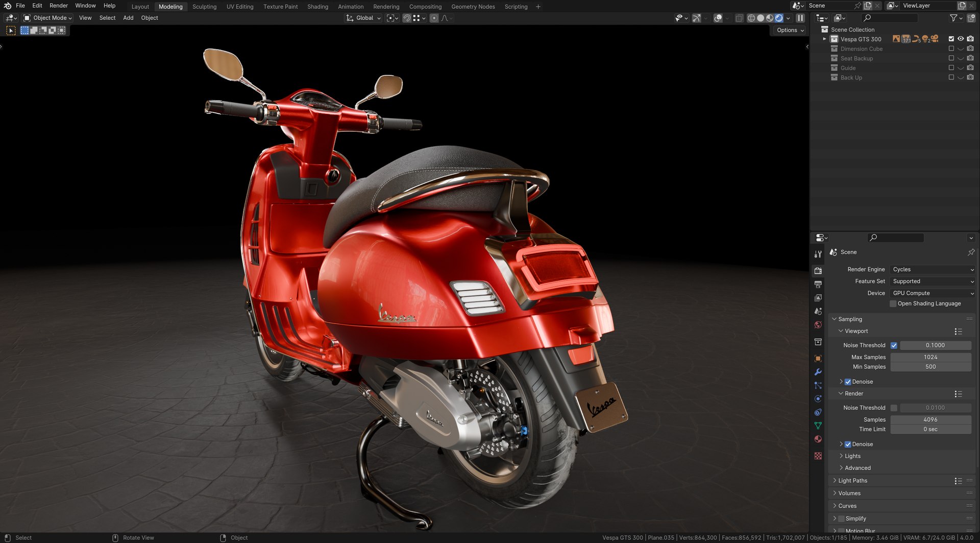This screenshot has width=980, height=543.
Task: Enable Open Shading Language checkbox
Action: [893, 304]
